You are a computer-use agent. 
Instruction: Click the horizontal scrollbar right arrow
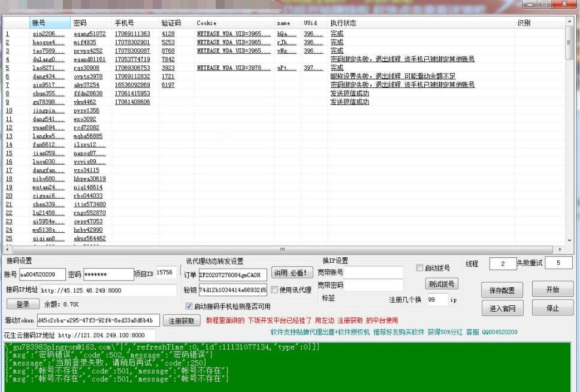click(560, 250)
